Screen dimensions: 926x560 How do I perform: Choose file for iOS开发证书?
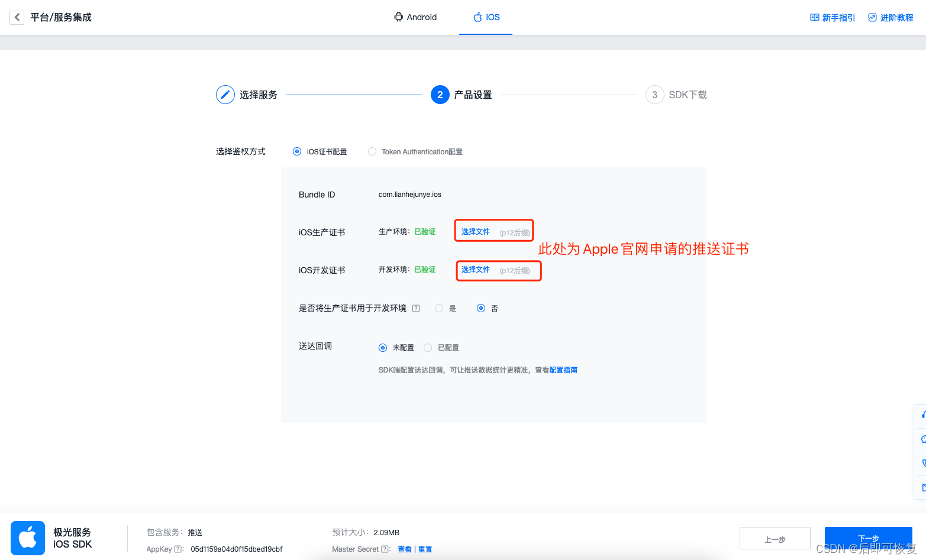coord(476,270)
